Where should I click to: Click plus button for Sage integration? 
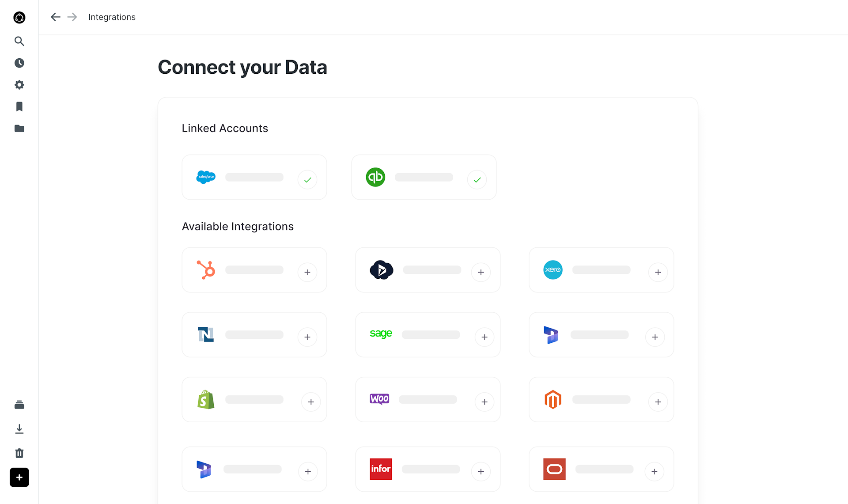(x=485, y=337)
